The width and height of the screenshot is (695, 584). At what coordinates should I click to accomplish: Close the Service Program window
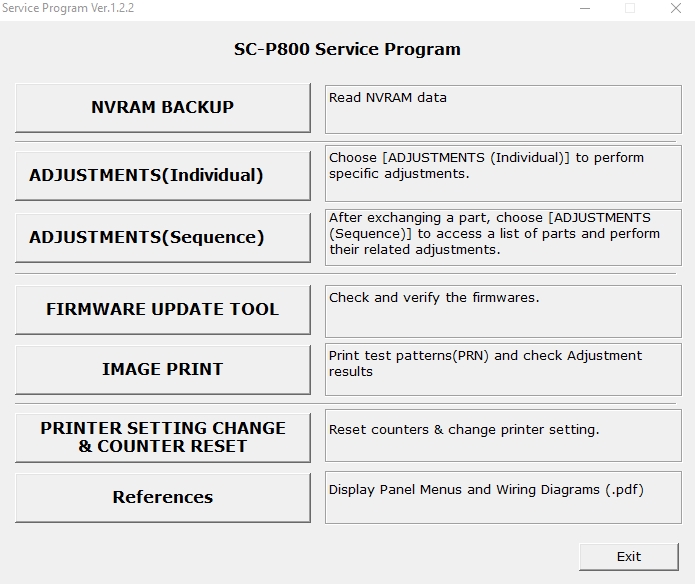click(676, 8)
